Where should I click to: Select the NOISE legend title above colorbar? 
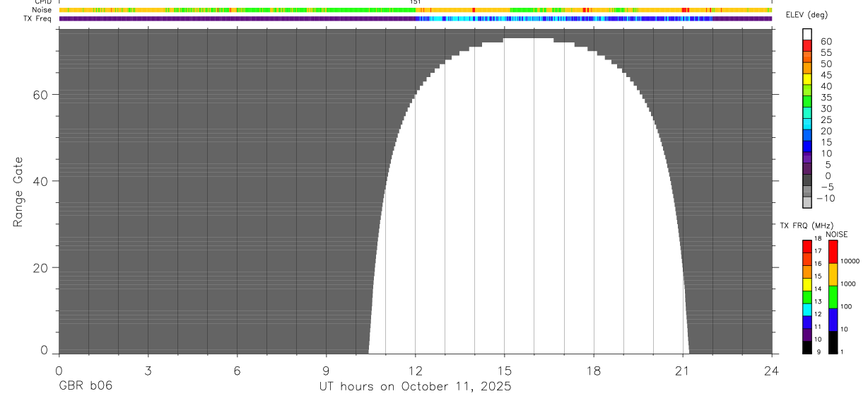[836, 234]
